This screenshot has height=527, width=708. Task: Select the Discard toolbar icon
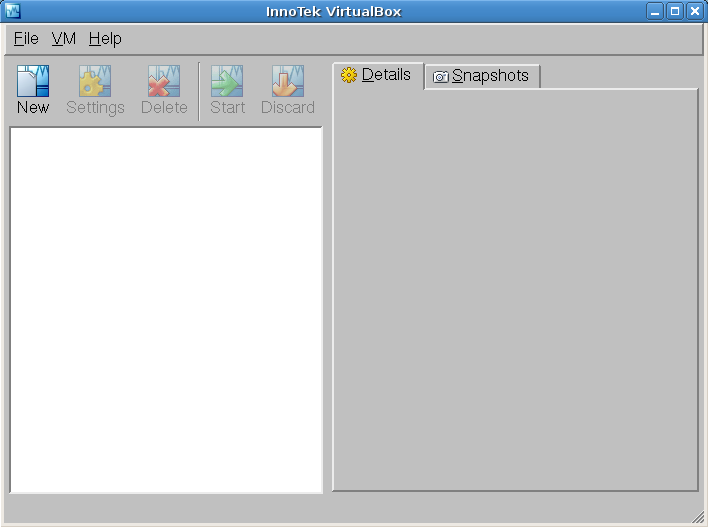[x=288, y=81]
